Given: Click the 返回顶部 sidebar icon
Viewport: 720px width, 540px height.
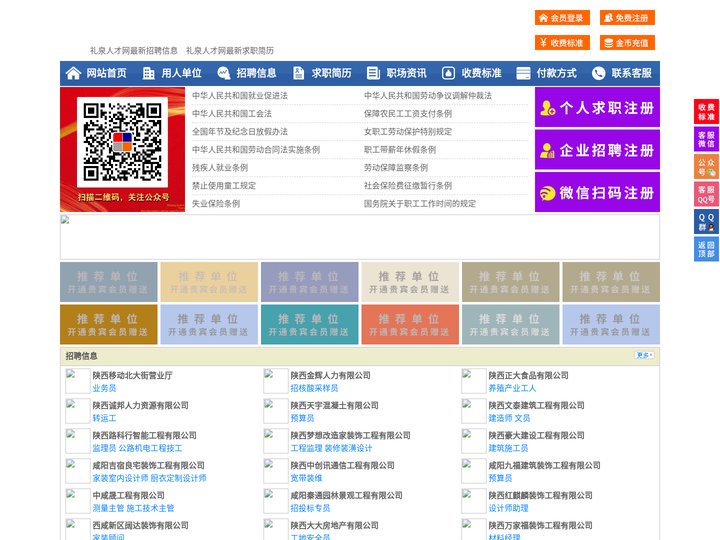Looking at the screenshot, I should (706, 249).
